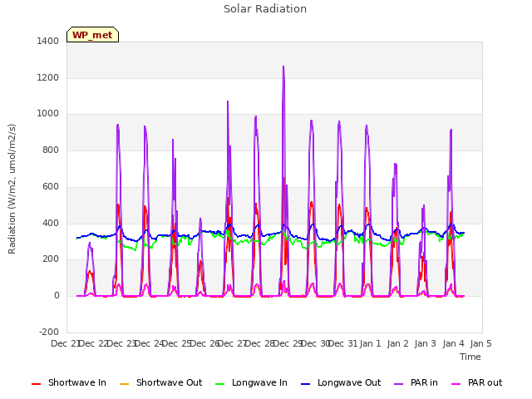Click the 1200 y-axis tick label
The width and height of the screenshot is (532, 399).
pyautogui.click(x=48, y=77)
